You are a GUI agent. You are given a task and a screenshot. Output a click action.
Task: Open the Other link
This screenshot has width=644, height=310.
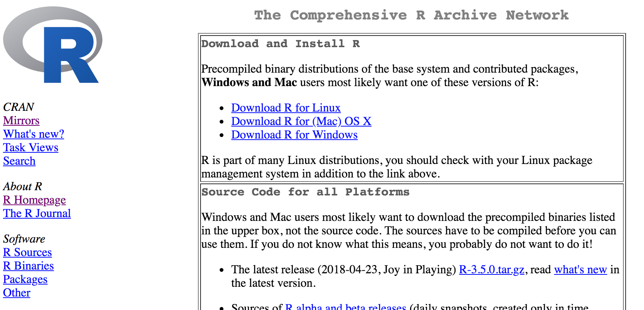17,293
